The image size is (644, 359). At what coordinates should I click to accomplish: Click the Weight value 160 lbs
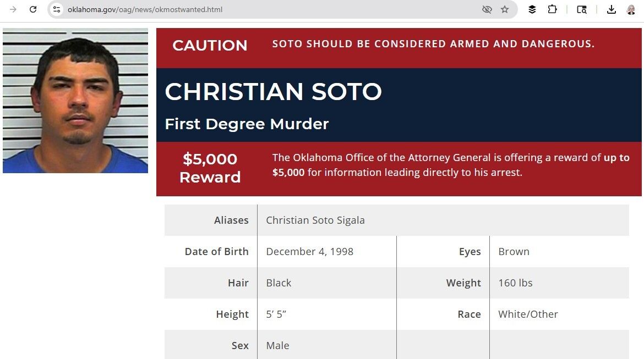(515, 283)
